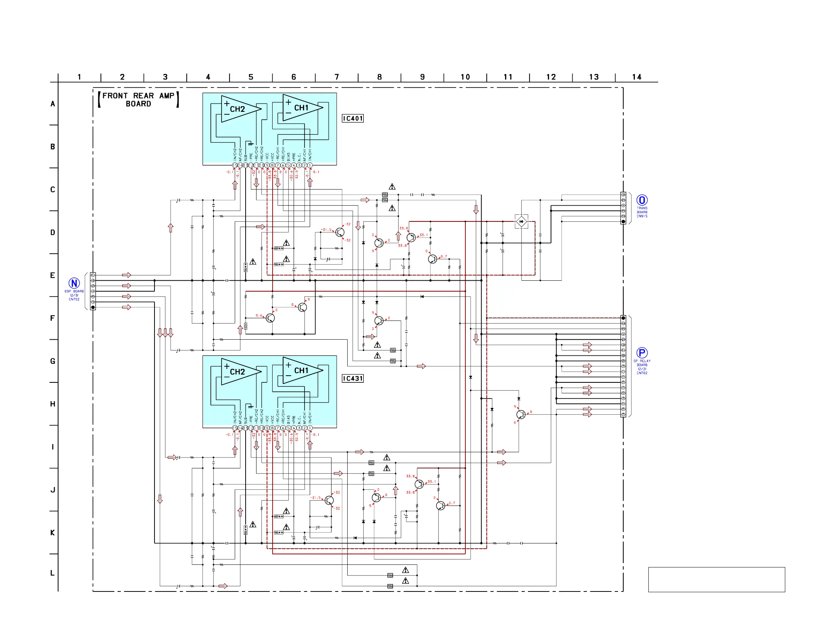The image size is (840, 632).
Task: Click the blue circled N connector symbol
Action: click(x=74, y=283)
